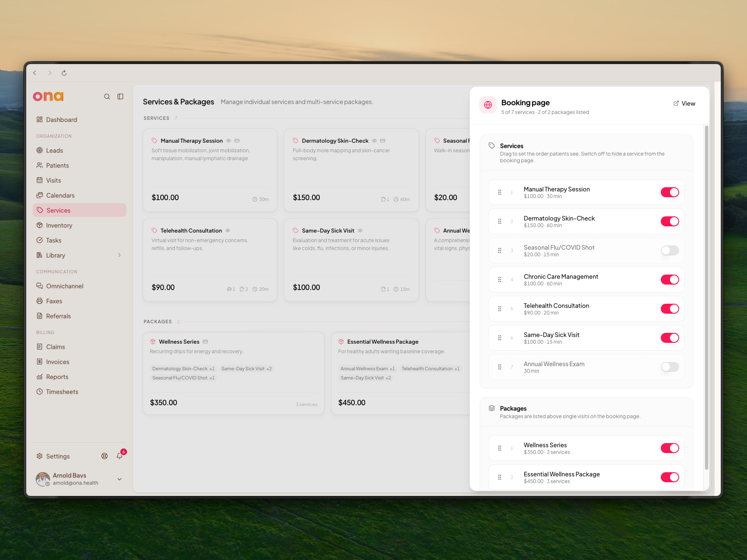Select the Essential Wellness Package card
Screen dimensions: 747x560
pyautogui.click(x=401, y=373)
